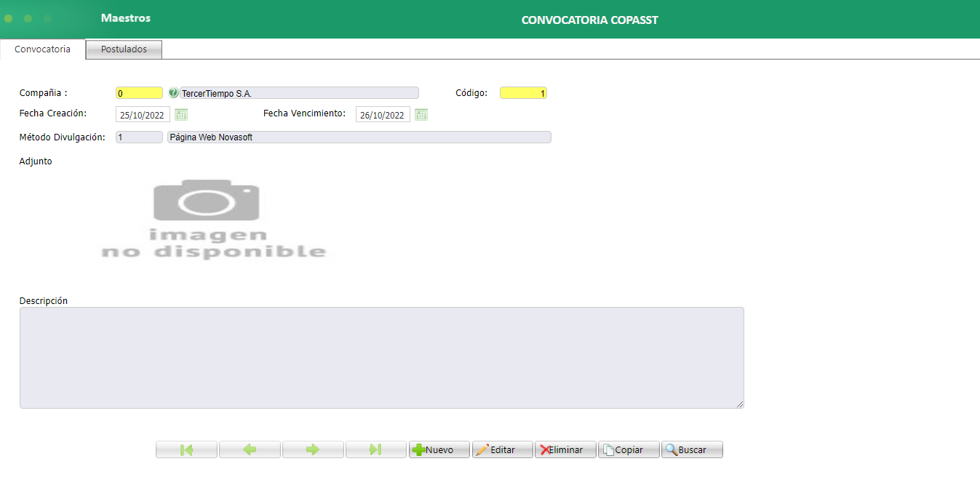
Task: Go to the first record
Action: 186,449
